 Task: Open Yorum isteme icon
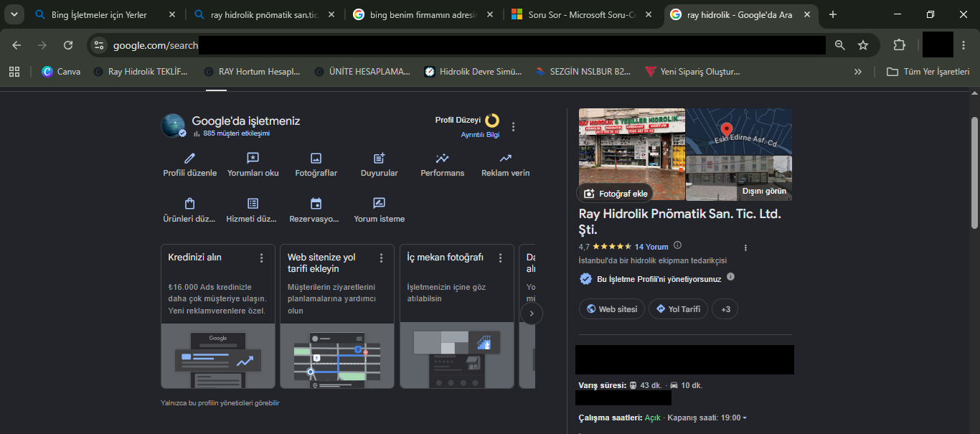tap(380, 204)
